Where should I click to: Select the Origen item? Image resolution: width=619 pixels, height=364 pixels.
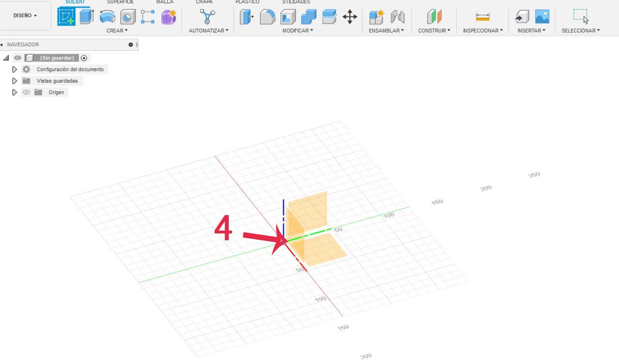pyautogui.click(x=56, y=92)
